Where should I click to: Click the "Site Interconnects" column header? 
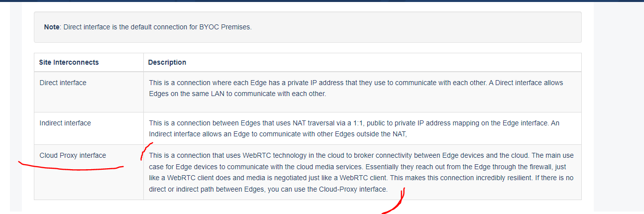tap(69, 62)
